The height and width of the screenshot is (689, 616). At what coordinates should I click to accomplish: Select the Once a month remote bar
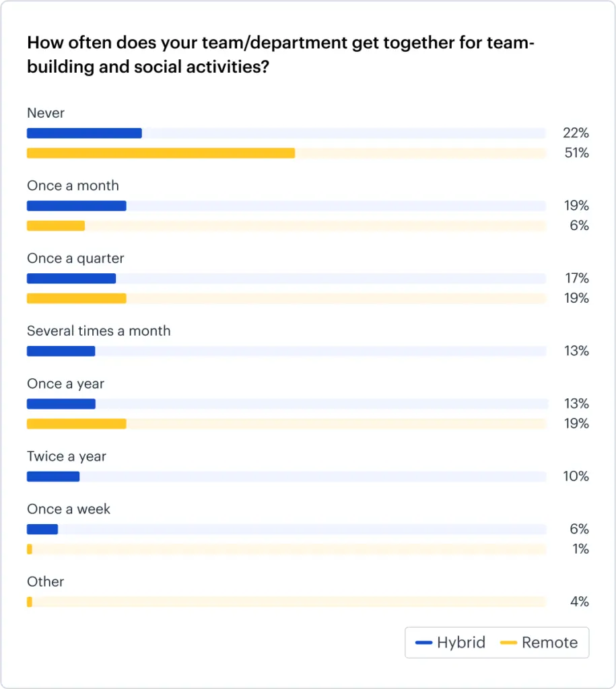point(56,226)
